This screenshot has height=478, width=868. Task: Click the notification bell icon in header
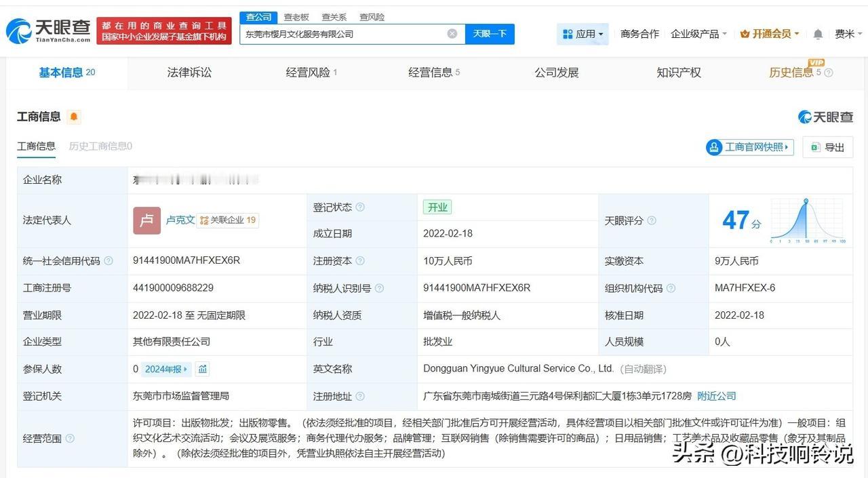click(818, 34)
